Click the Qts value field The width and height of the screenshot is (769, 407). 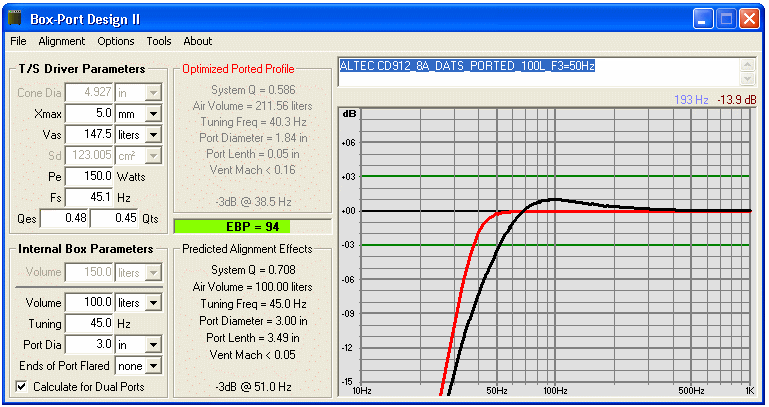tap(114, 218)
